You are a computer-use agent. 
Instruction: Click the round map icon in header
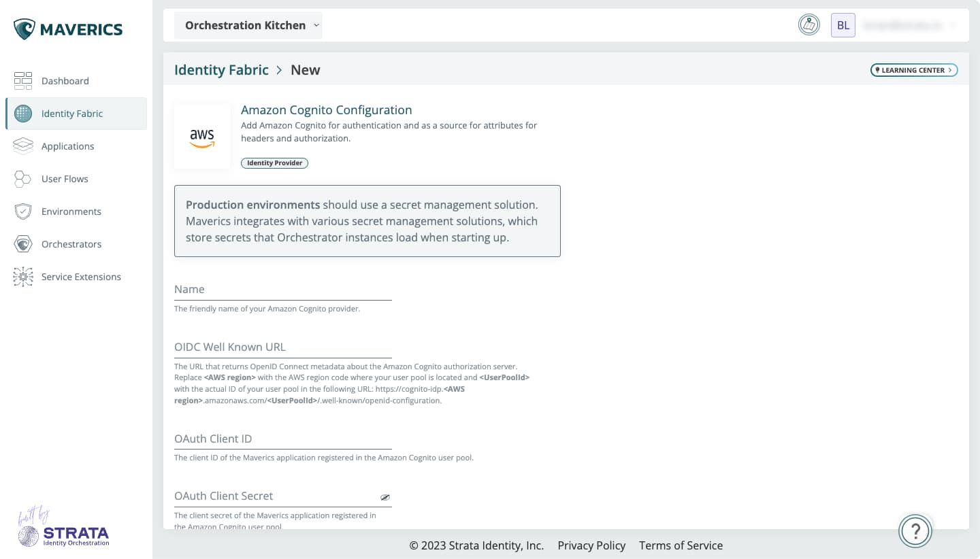[808, 25]
